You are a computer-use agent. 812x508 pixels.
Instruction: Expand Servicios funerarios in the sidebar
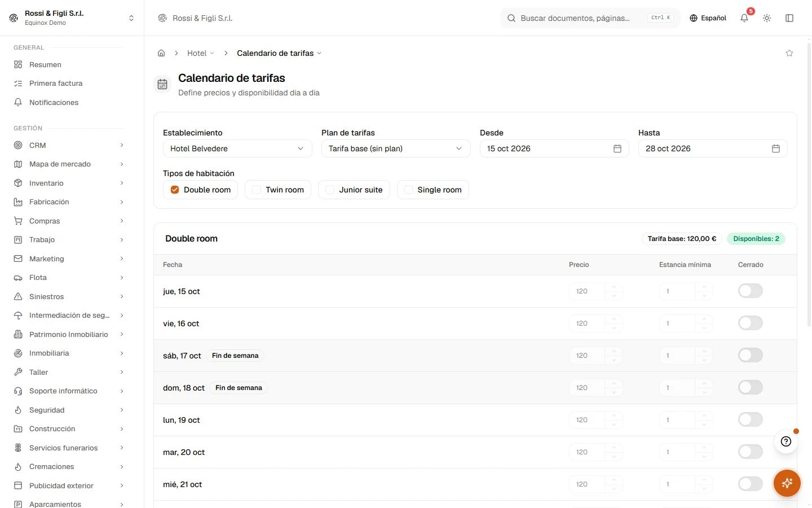[69, 448]
